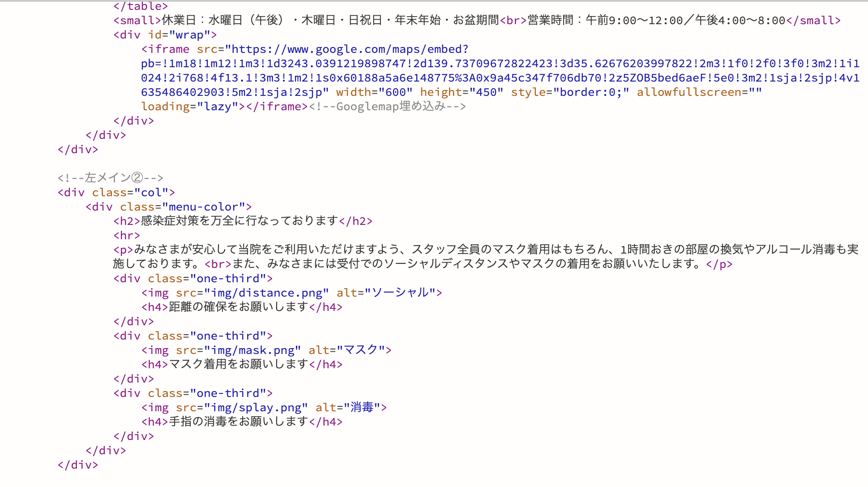Click the h4 text 距離の確保をお願いします
Image resolution: width=868 pixels, height=487 pixels.
pos(239,307)
